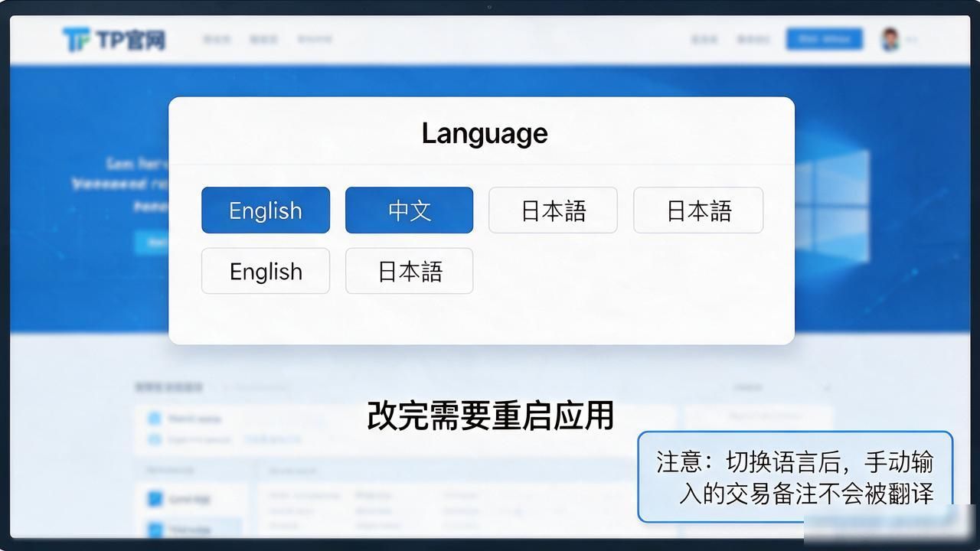Click the TP官网 logo in the header
Image resolution: width=980 pixels, height=551 pixels.
click(x=114, y=39)
